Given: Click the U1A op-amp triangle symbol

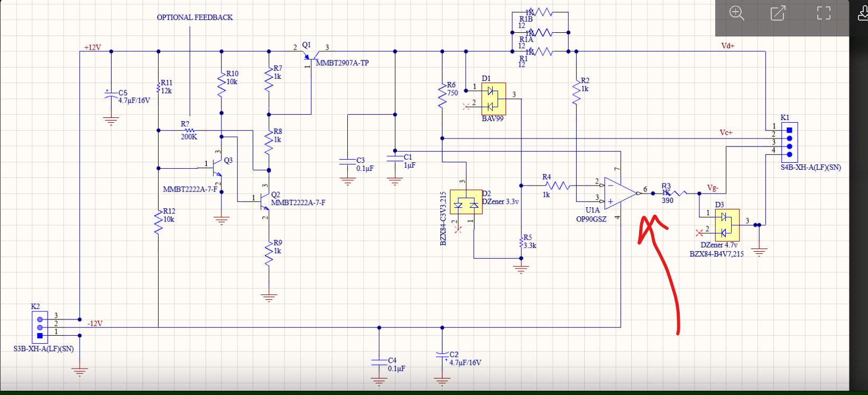Looking at the screenshot, I should pyautogui.click(x=621, y=194).
